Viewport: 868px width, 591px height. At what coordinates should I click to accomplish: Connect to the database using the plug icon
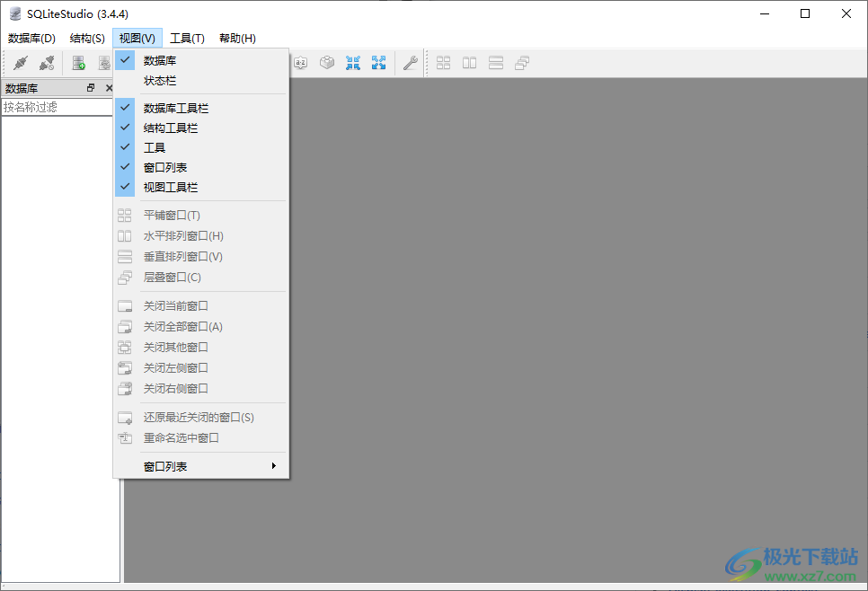[20, 63]
